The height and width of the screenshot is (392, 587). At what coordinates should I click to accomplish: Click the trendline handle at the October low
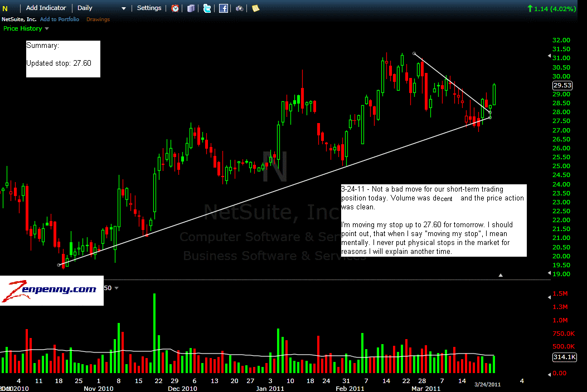[x=59, y=265]
